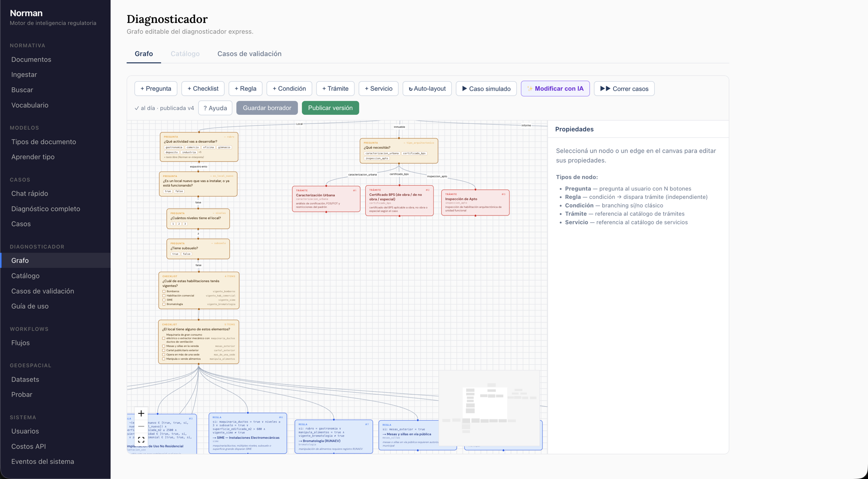
Task: Select the '¿Es un local nuevo' question node
Action: click(x=198, y=184)
